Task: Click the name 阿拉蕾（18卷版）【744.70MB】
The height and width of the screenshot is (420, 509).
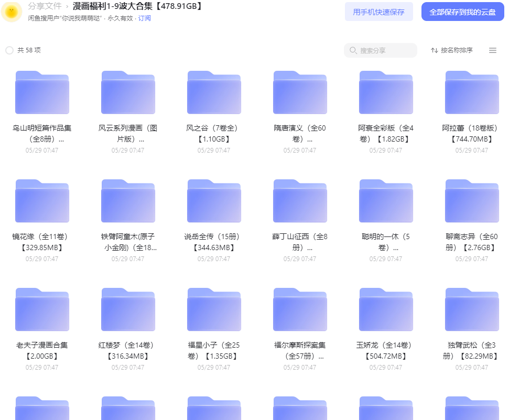Action: (472, 134)
